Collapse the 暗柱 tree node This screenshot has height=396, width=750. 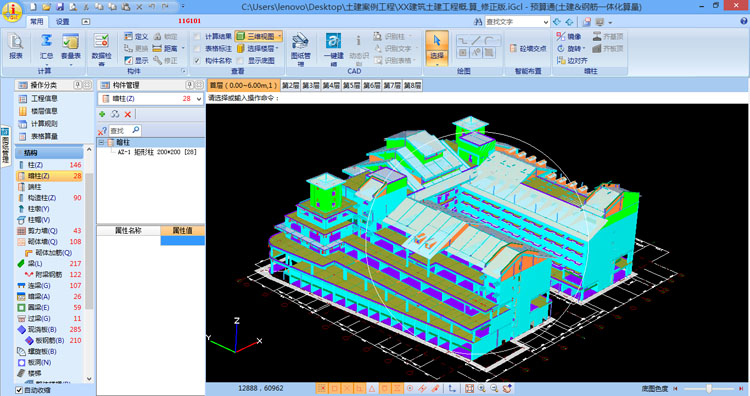click(x=101, y=143)
